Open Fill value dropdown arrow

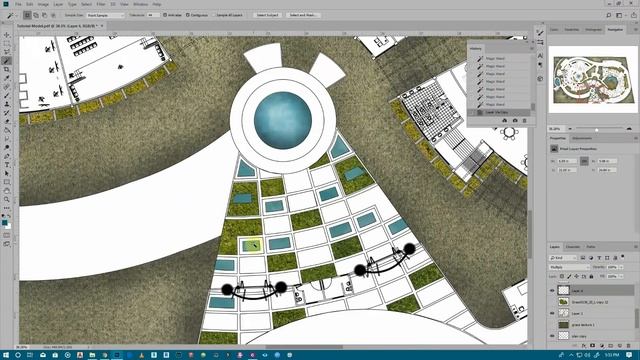coord(621,276)
